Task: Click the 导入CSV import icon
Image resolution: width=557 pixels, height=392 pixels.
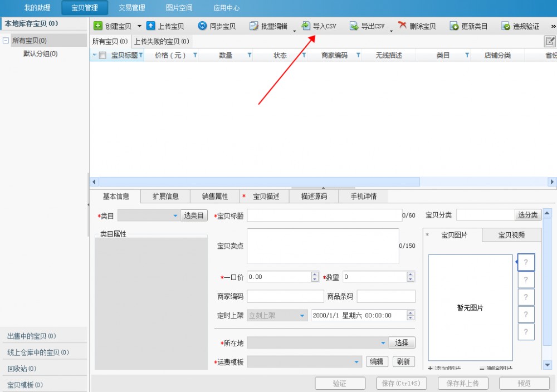Action: pos(306,26)
